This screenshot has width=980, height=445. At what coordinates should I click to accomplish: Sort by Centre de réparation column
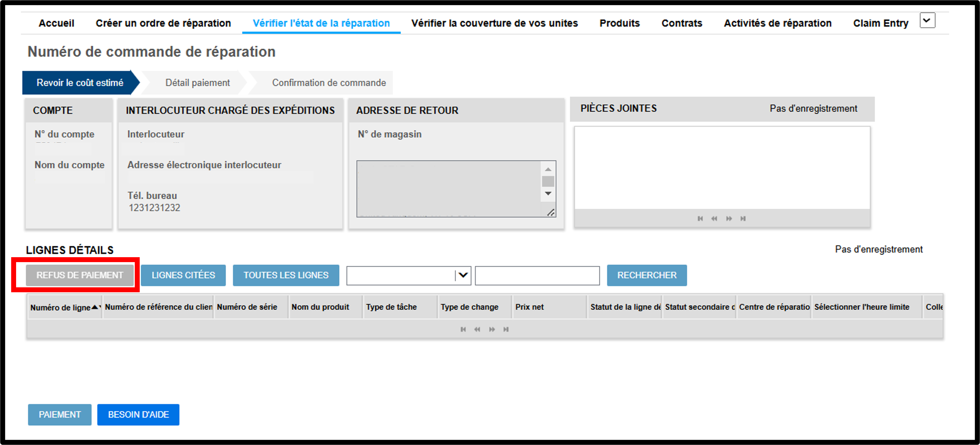775,307
